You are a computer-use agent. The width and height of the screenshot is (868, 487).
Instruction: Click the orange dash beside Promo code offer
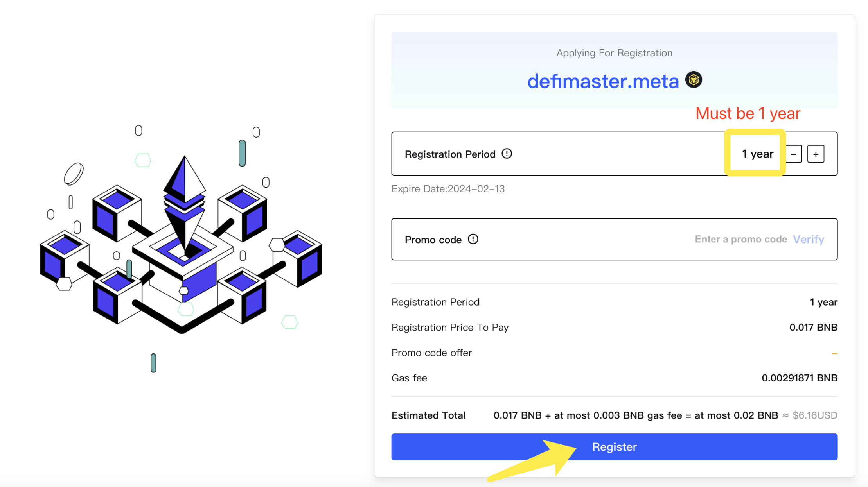(834, 353)
